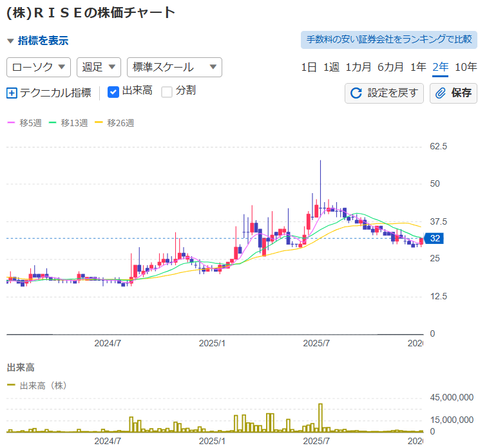Click the triangle icon beside 指標を表示
This screenshot has width=478, height=448.
click(x=10, y=41)
